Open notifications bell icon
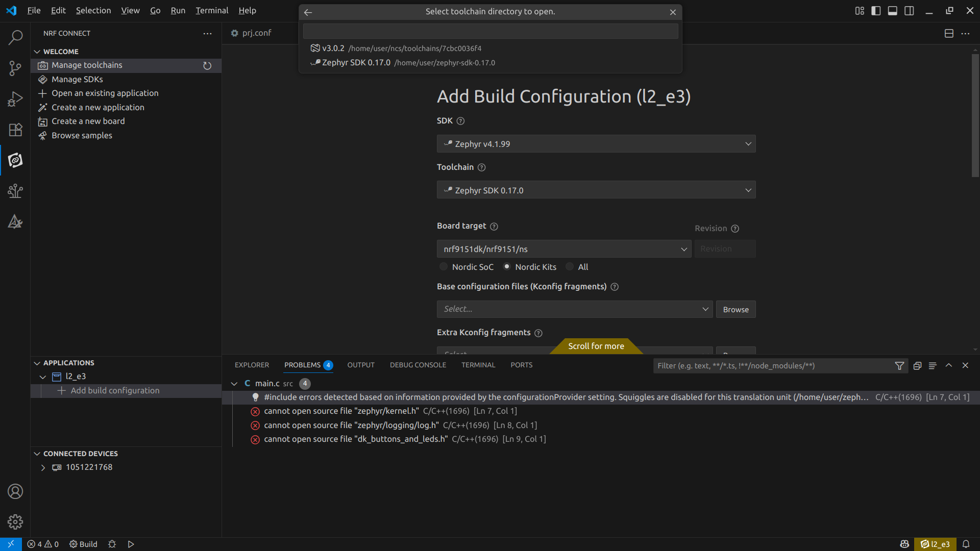 [966, 544]
